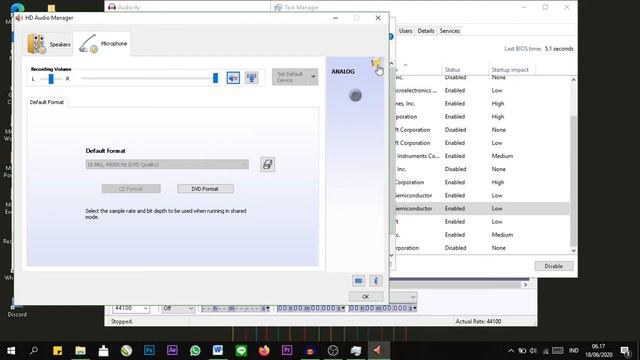Click the recording volume slider thumb
Image resolution: width=640 pixels, height=360 pixels.
tap(215, 78)
